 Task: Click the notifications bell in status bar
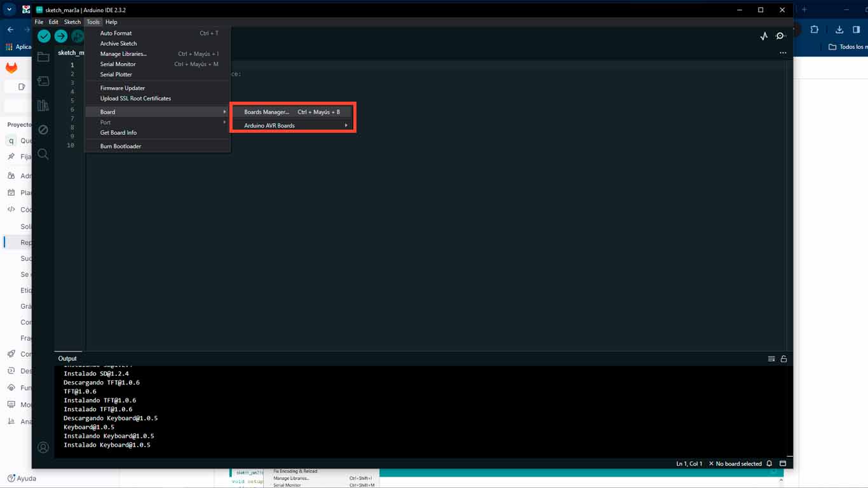pos(770,464)
